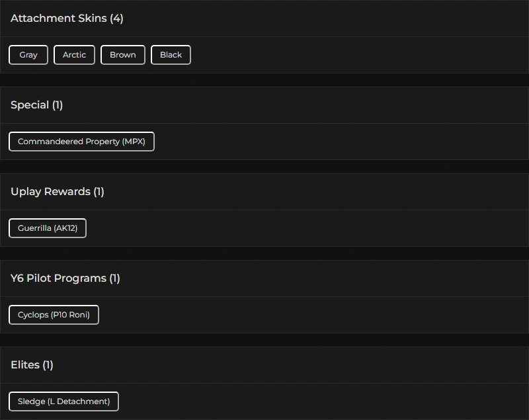Expand the Y6 Pilot Programs header
Image resolution: width=529 pixels, height=420 pixels.
264,278
